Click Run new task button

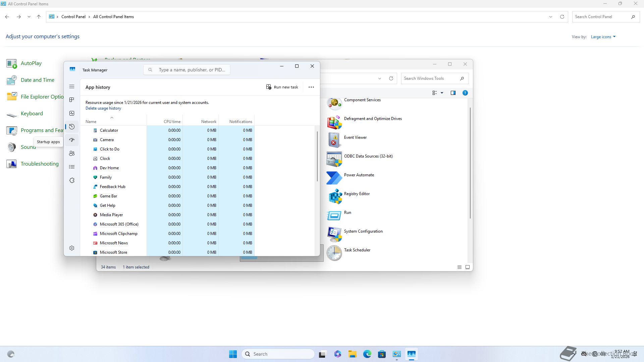282,87
